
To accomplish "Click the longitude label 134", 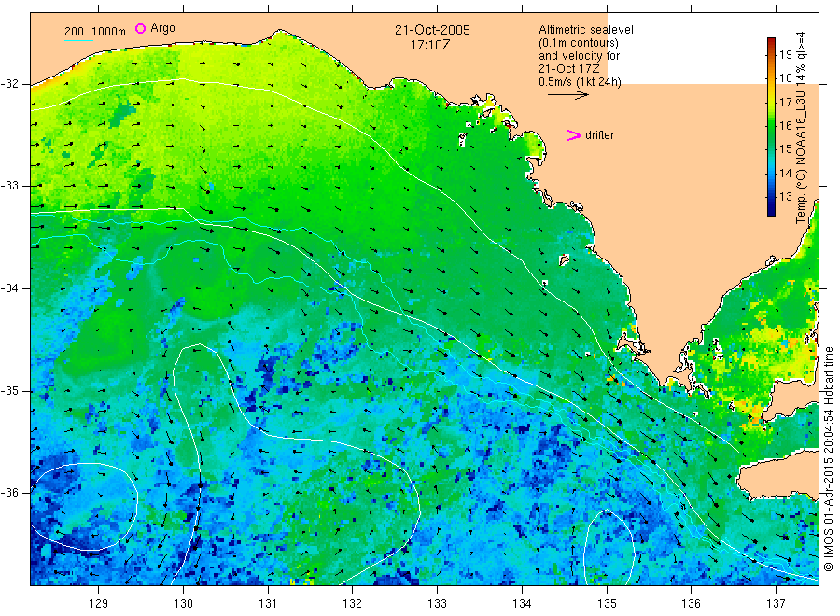I will [522, 604].
